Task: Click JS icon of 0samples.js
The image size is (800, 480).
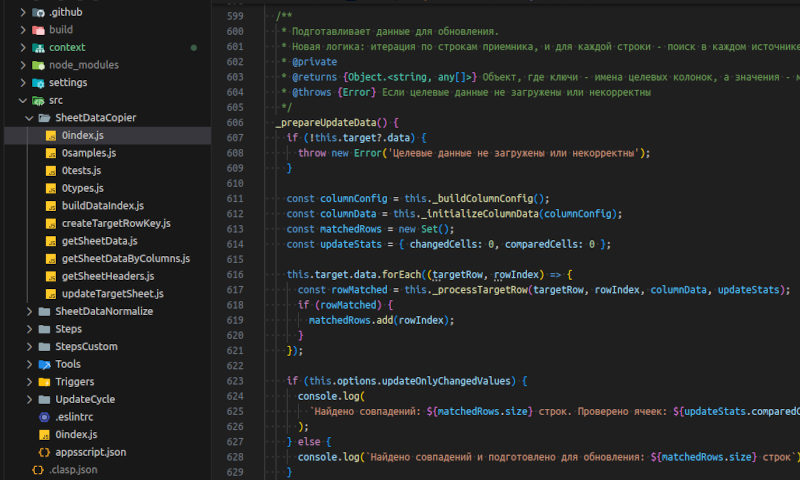Action: [51, 153]
